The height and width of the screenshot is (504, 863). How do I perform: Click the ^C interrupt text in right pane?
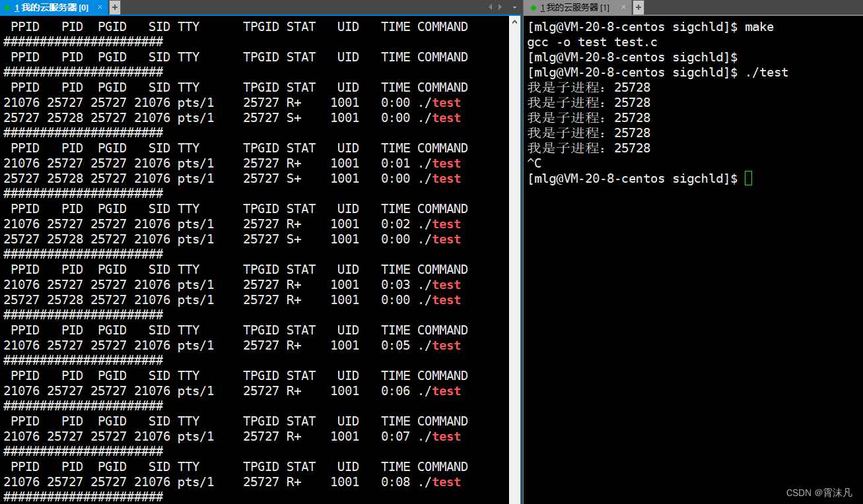[x=533, y=163]
